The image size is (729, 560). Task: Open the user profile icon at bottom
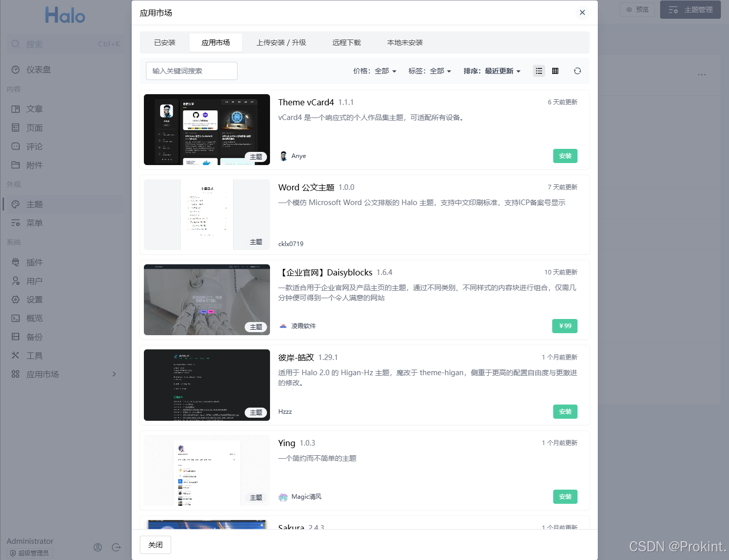tap(98, 547)
